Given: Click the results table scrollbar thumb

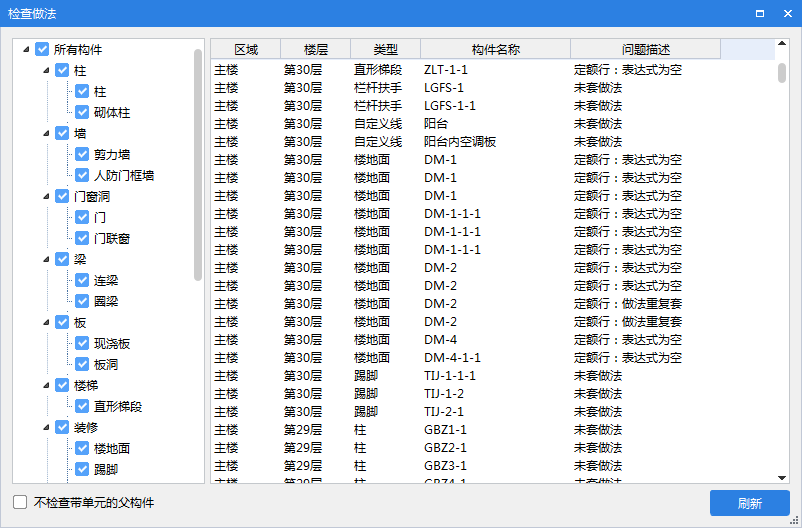Looking at the screenshot, I should point(782,73).
